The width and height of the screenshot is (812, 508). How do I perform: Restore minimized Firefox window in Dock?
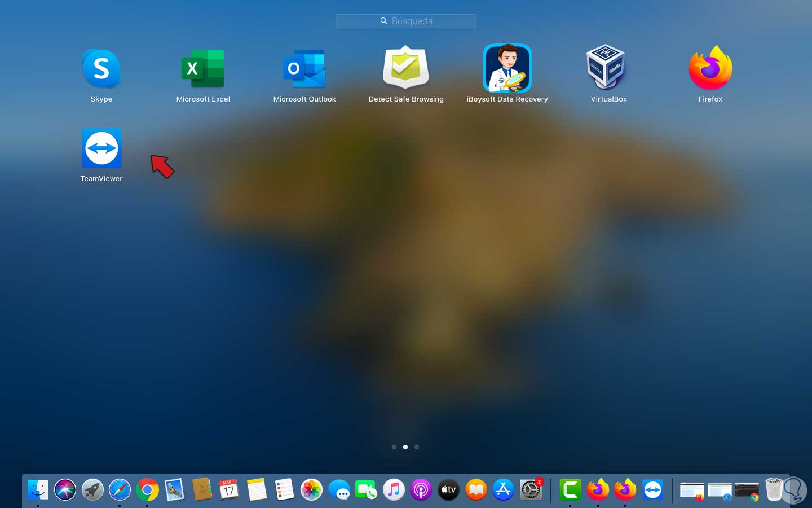692,491
